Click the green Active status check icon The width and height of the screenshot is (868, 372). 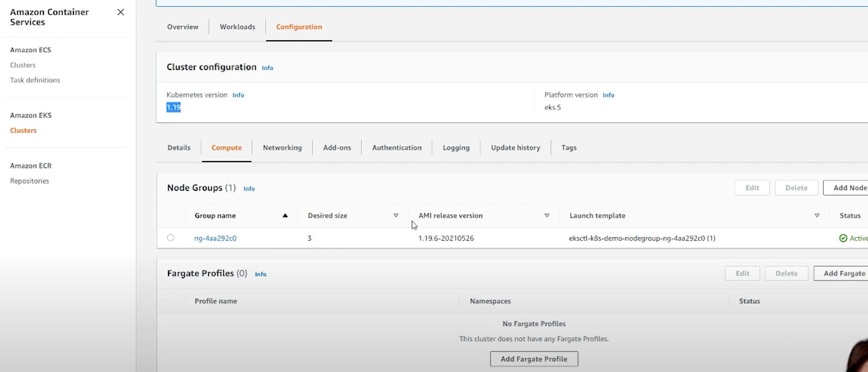pyautogui.click(x=843, y=238)
